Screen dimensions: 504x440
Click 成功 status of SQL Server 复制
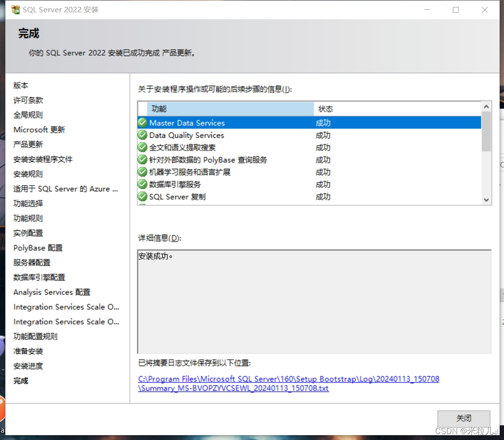click(x=323, y=196)
